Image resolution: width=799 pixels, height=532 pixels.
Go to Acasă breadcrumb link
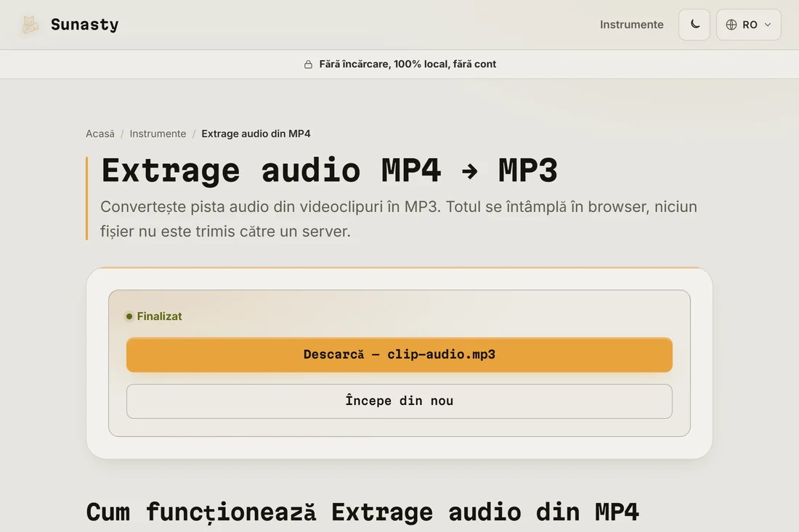pyautogui.click(x=100, y=134)
